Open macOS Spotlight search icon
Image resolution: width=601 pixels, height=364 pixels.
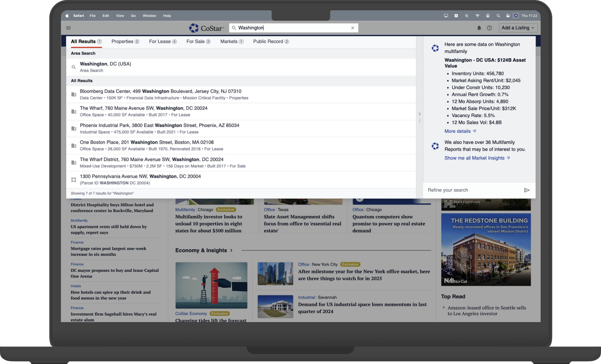click(498, 16)
